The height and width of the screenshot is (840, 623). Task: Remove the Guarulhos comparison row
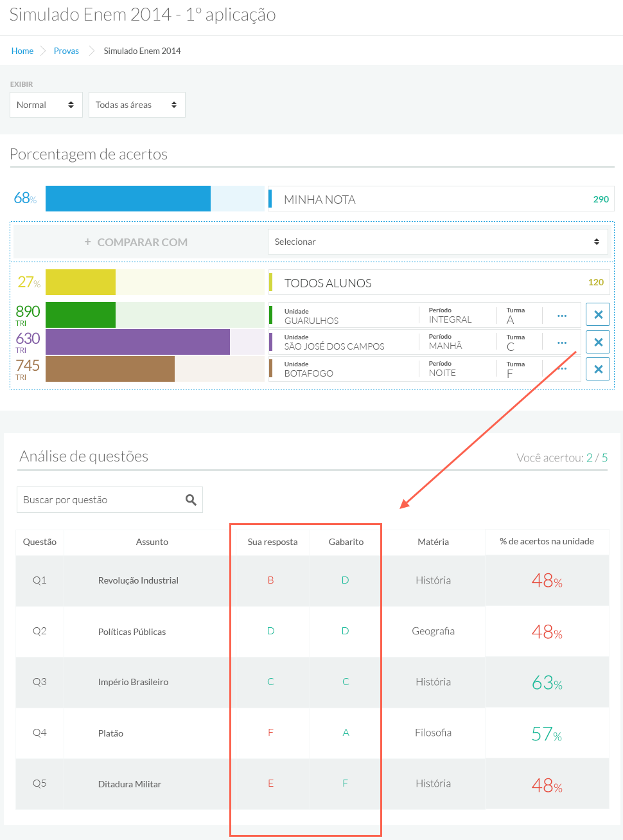598,315
